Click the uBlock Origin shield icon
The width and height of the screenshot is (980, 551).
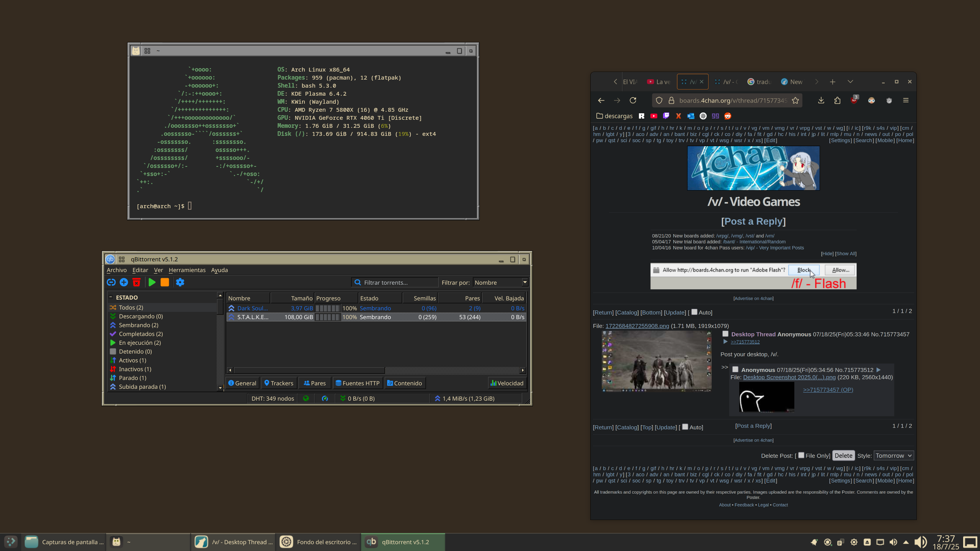(x=854, y=100)
